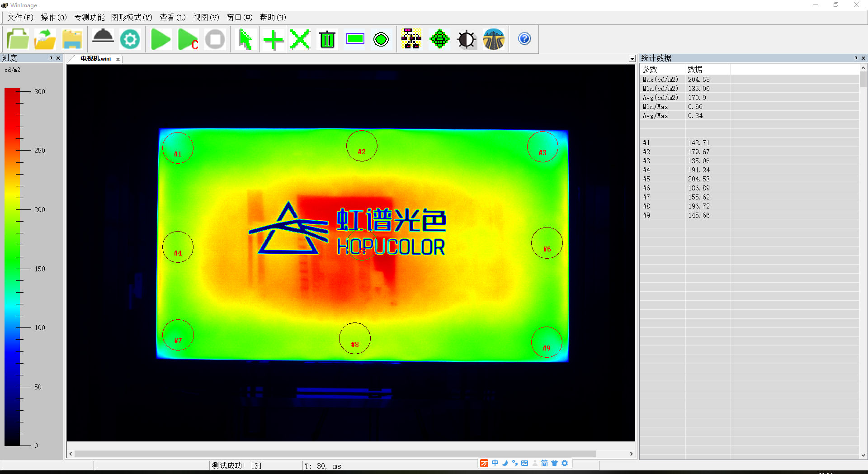Click the statistics panel scroll down arrow

[863, 455]
